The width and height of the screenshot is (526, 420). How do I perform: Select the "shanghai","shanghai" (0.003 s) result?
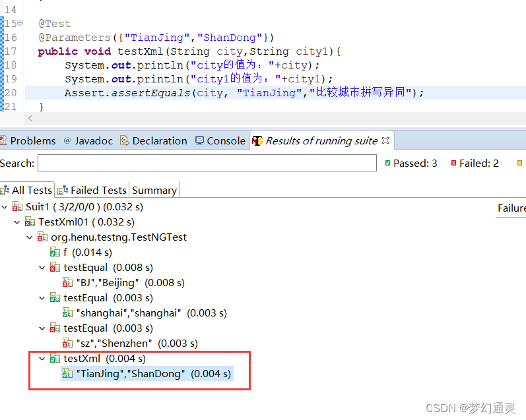click(152, 313)
